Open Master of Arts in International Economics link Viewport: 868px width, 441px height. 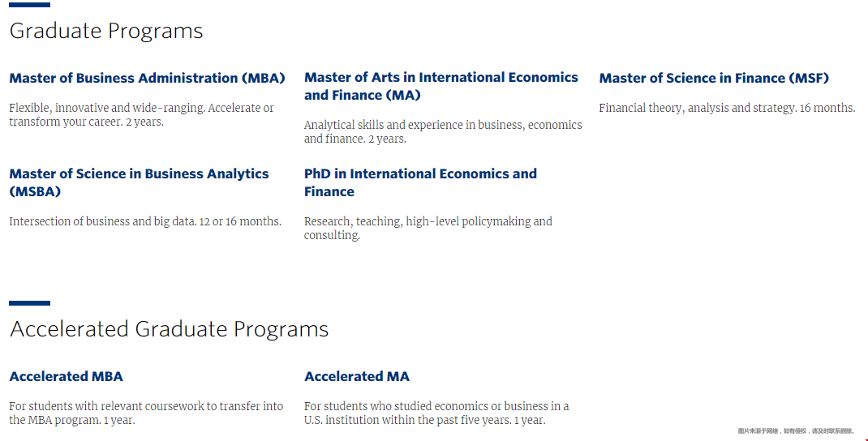441,86
